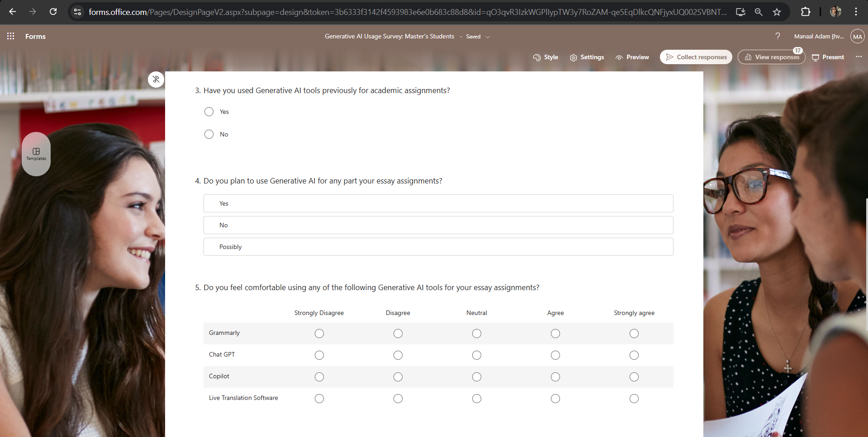Open Forms help
Viewport: 868px width, 437px height.
778,36
